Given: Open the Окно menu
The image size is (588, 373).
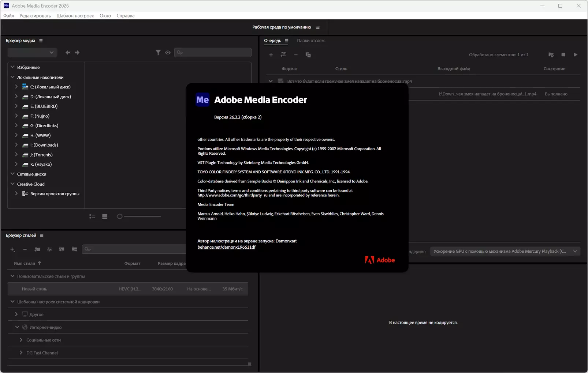Looking at the screenshot, I should (105, 16).
